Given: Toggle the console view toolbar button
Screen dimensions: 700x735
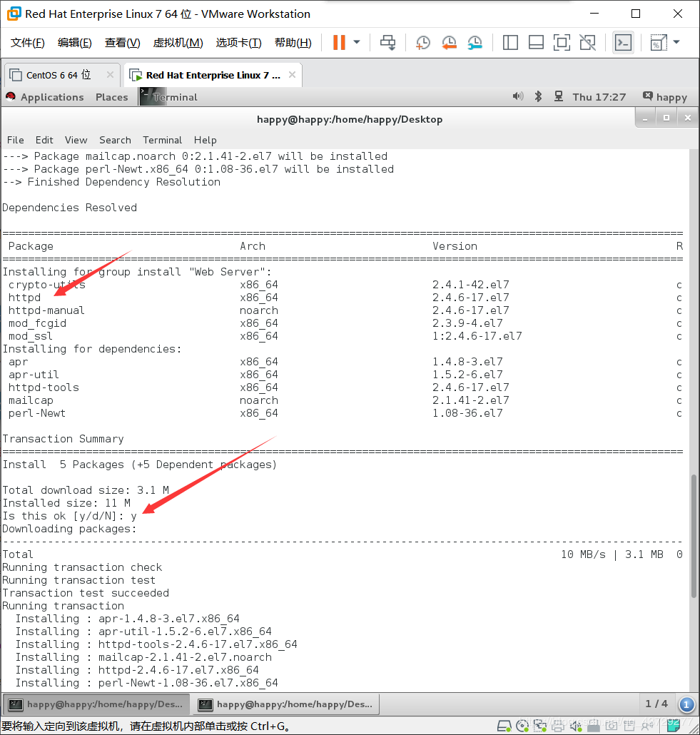Looking at the screenshot, I should pyautogui.click(x=623, y=43).
